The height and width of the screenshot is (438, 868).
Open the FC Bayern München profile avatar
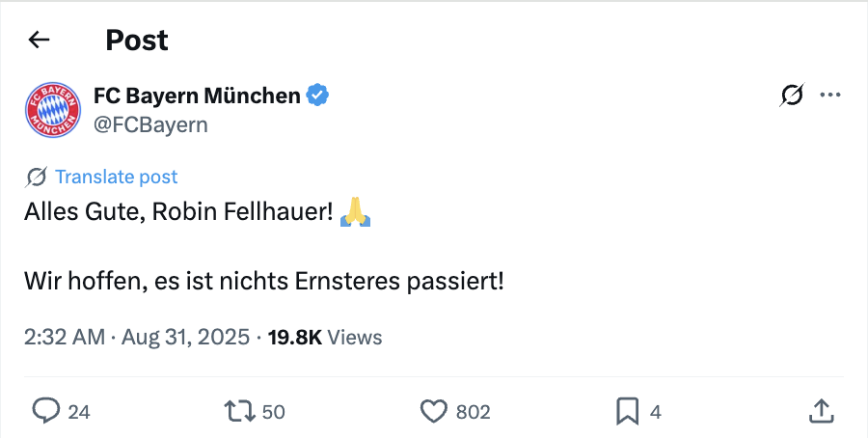pos(53,110)
